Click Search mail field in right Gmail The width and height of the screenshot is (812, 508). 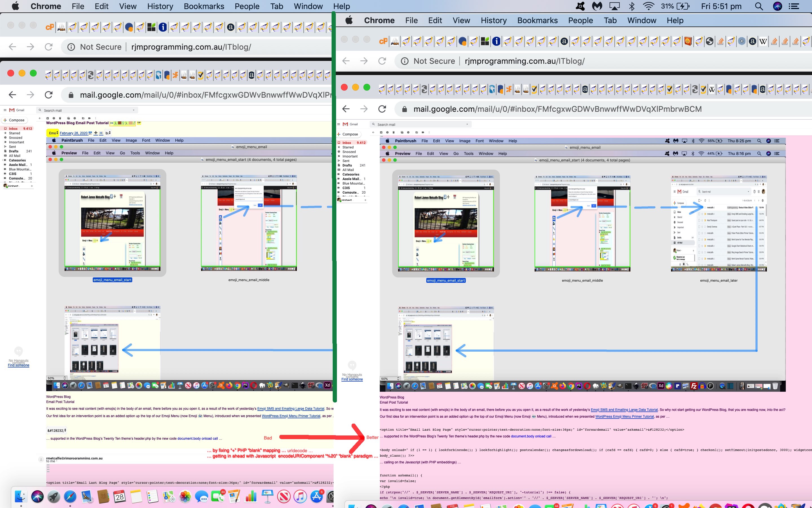pos(421,124)
